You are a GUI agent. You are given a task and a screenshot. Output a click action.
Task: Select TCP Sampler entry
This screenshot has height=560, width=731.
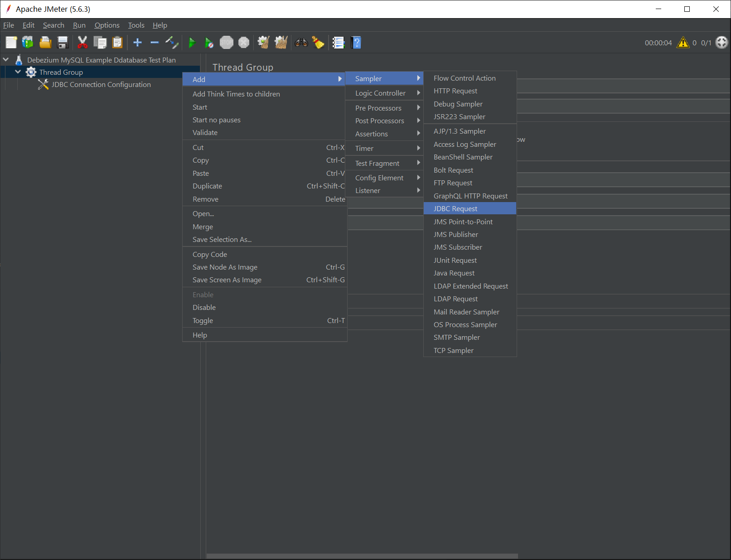[x=470, y=350]
